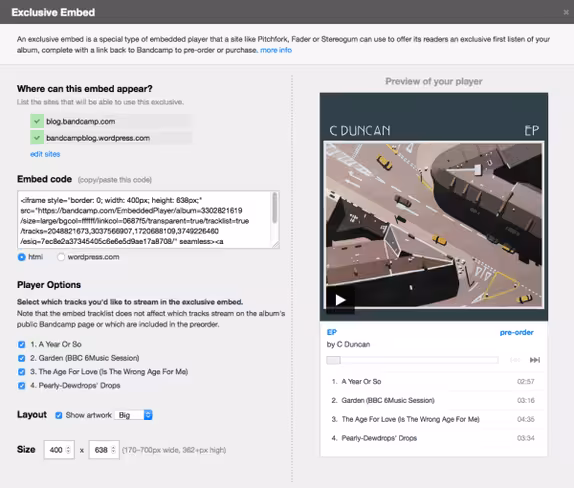Screen dimensions: 574x488
Task: Click green checkmark beside blog.bandcamp.com
Action: point(37,121)
